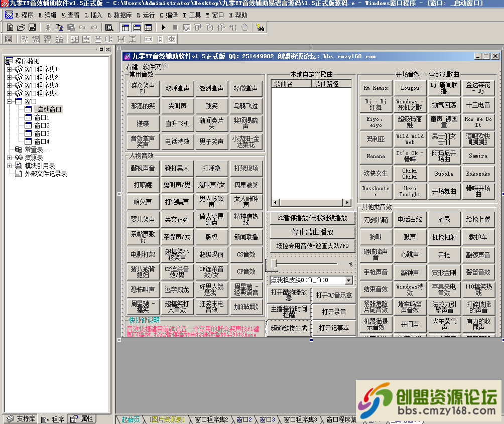Open the 图片资源表 document tab

coord(167,419)
